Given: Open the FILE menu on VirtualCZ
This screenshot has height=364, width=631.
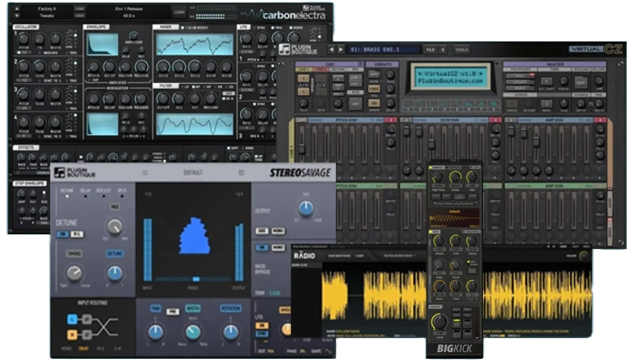Looking at the screenshot, I should tap(430, 50).
